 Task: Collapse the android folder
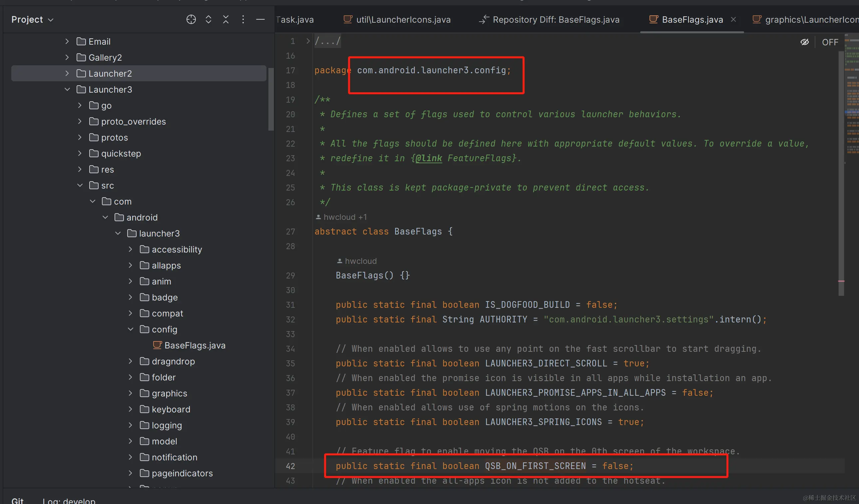click(x=105, y=217)
